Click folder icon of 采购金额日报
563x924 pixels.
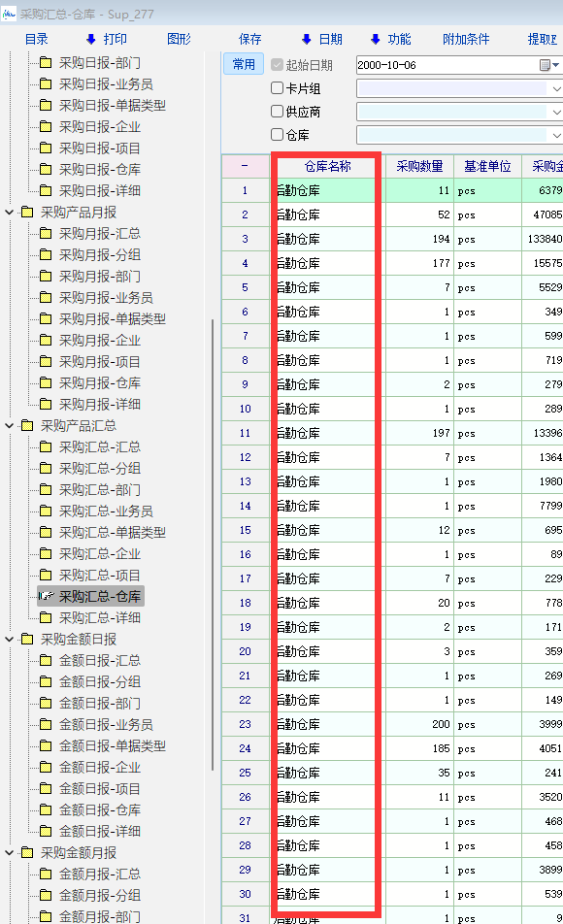27,639
